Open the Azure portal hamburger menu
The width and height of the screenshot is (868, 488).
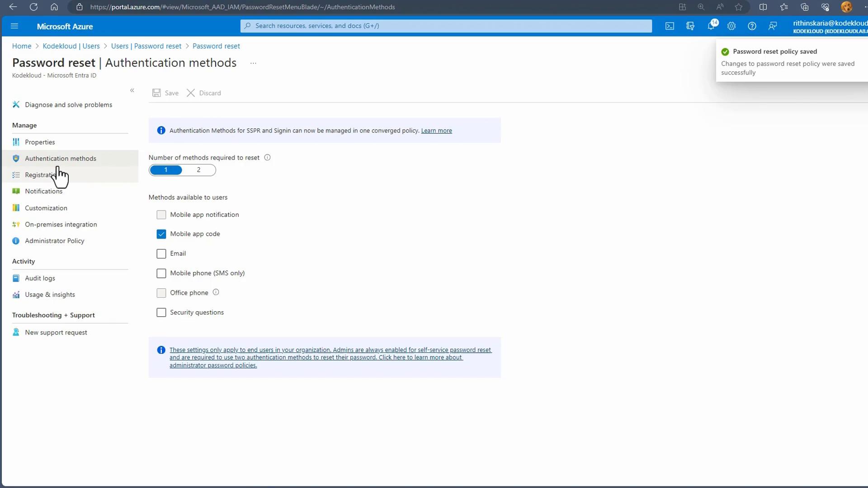(x=14, y=26)
